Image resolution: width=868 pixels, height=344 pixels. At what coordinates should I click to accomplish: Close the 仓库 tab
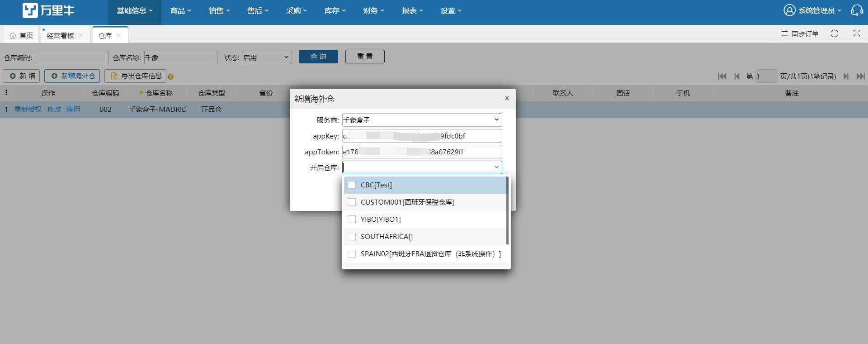[x=118, y=35]
